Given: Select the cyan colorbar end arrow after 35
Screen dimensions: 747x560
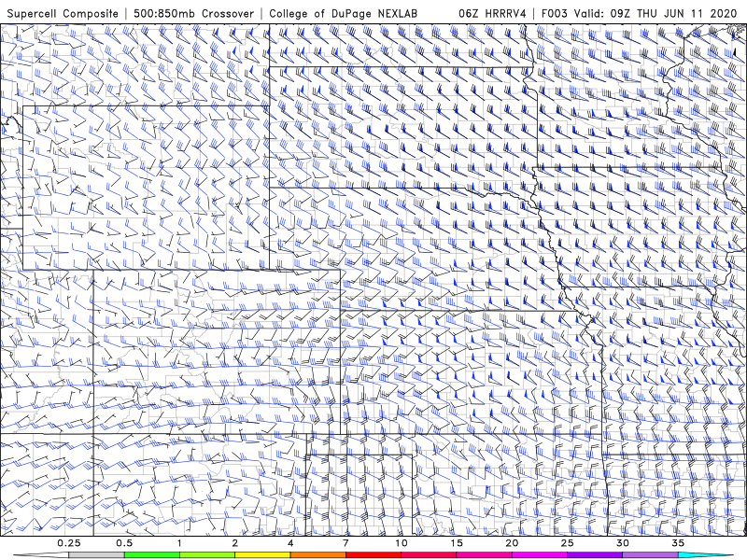Looking at the screenshot, I should pos(706,555).
